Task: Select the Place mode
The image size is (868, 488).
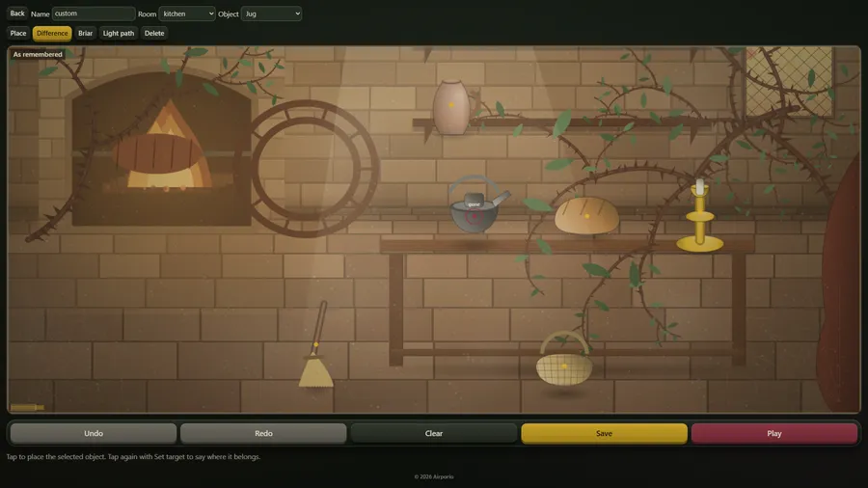Action: pos(17,33)
